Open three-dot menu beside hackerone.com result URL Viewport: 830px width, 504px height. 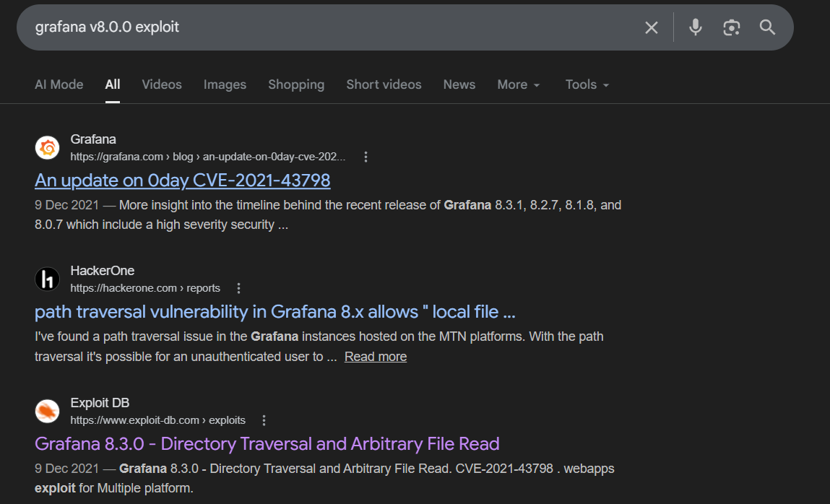[238, 288]
